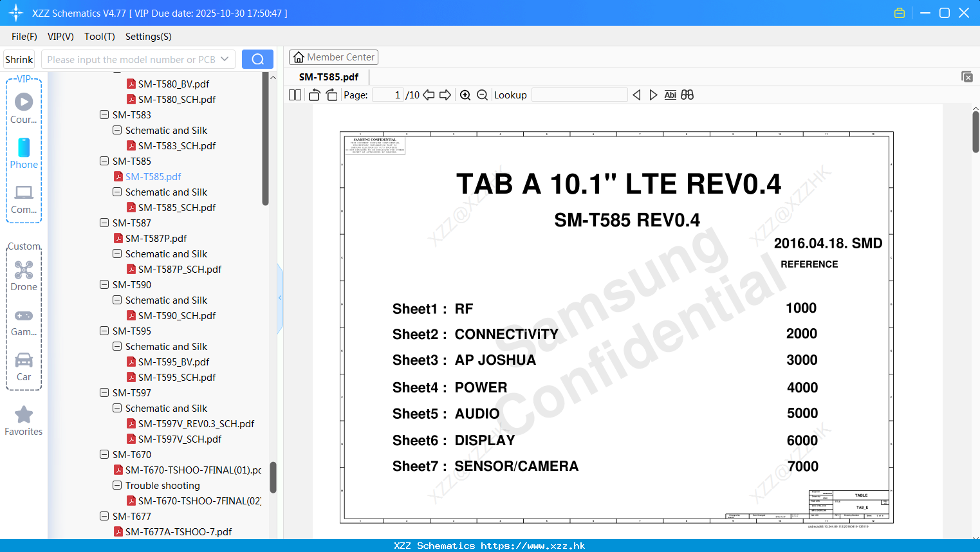Collapse the SM-T583 node

(104, 115)
